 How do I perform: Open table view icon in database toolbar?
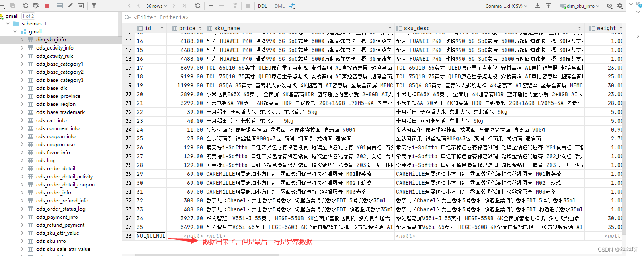60,6
